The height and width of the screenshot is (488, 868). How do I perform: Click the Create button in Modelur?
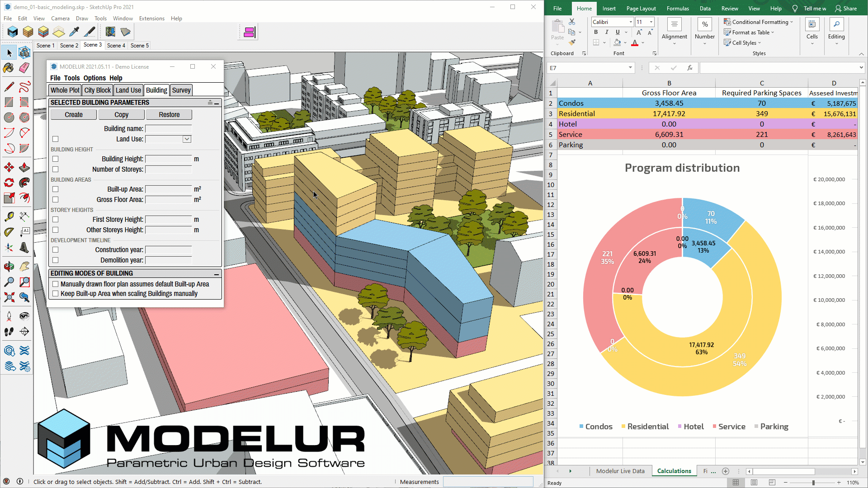click(x=74, y=115)
